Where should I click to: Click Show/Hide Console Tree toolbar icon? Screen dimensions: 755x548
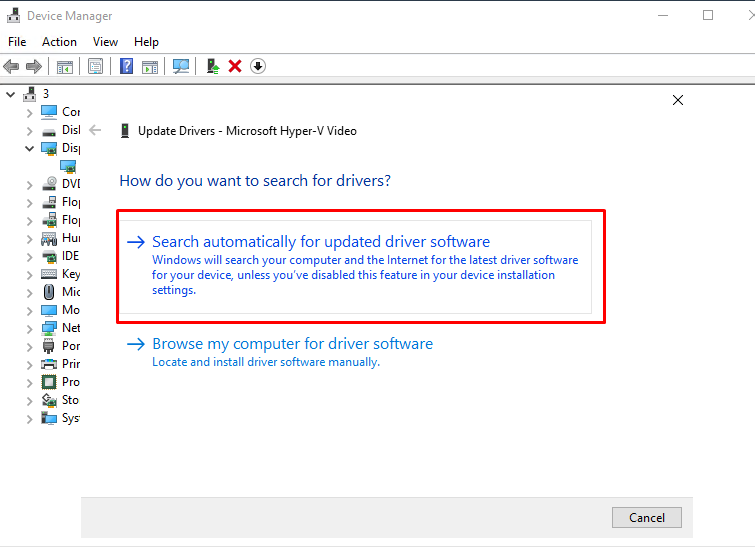click(65, 66)
